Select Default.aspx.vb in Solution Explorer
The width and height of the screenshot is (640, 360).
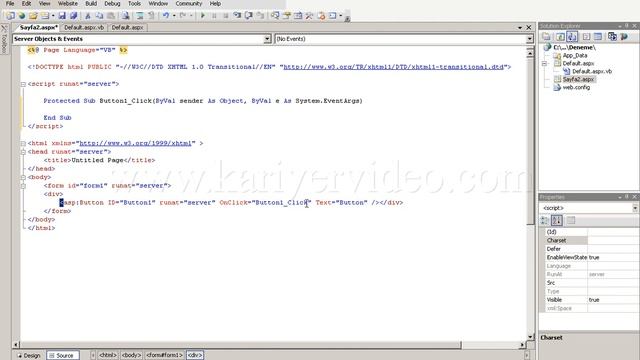click(592, 71)
